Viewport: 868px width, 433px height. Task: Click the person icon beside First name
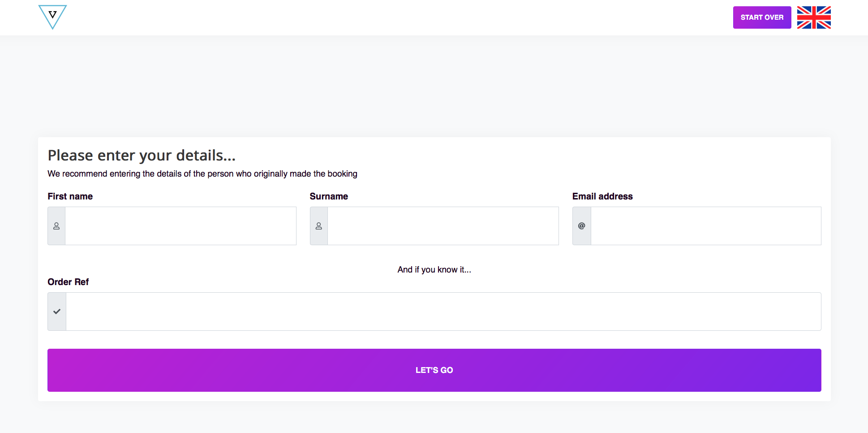pos(56,226)
